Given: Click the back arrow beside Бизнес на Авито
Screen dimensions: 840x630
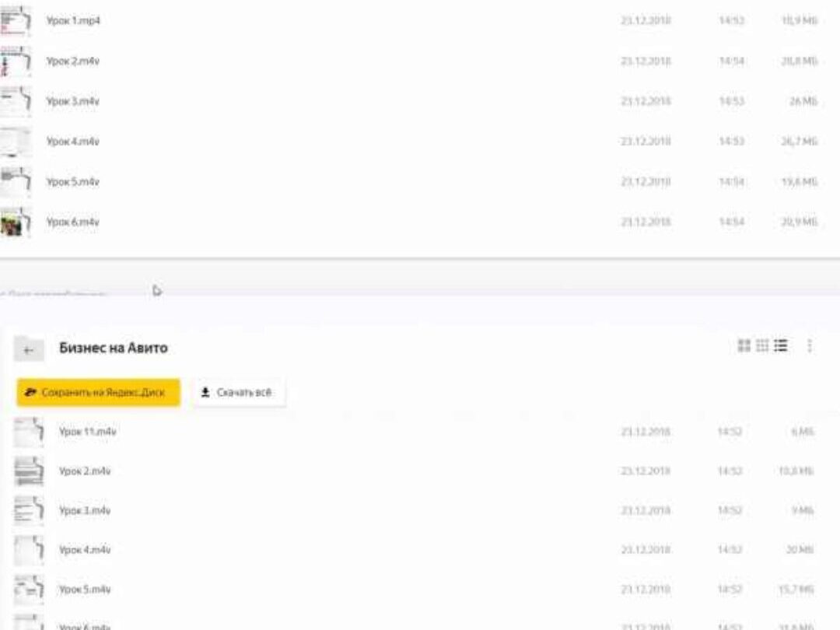Looking at the screenshot, I should click(x=29, y=349).
